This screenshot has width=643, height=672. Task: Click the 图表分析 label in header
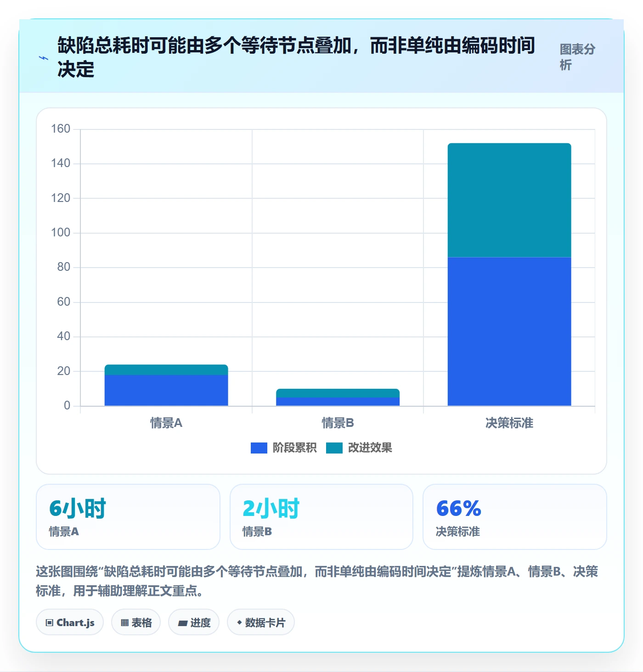[577, 57]
